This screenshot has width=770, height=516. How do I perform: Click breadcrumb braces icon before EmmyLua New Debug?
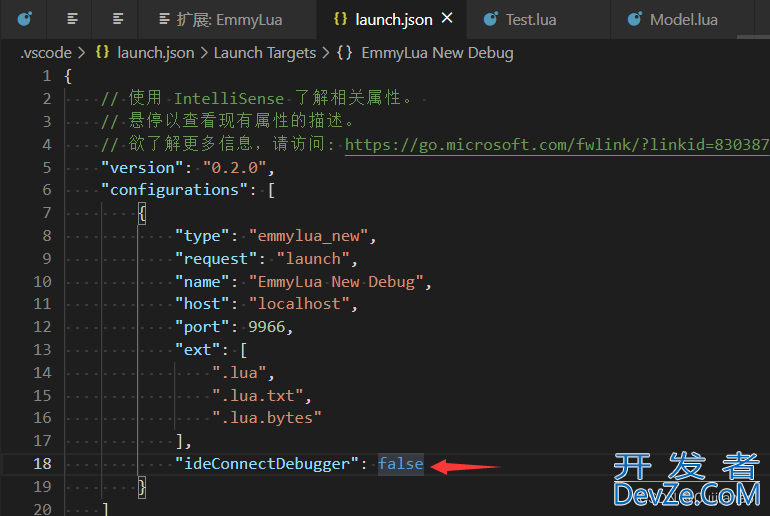(344, 52)
